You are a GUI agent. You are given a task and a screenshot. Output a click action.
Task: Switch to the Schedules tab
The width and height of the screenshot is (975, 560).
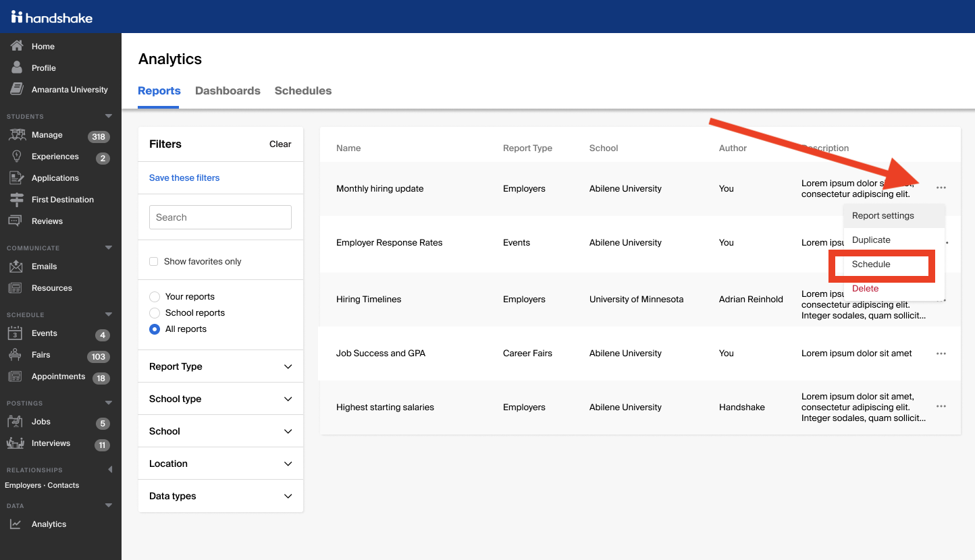[x=303, y=90]
